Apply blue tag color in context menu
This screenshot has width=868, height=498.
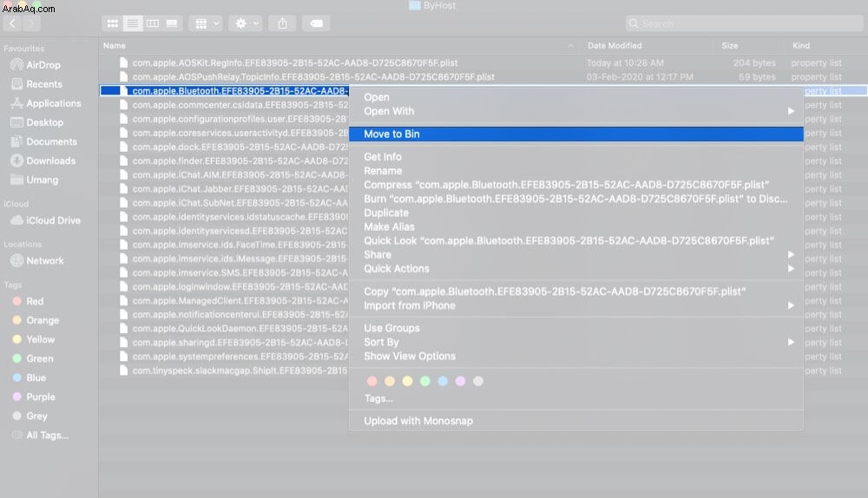click(443, 381)
